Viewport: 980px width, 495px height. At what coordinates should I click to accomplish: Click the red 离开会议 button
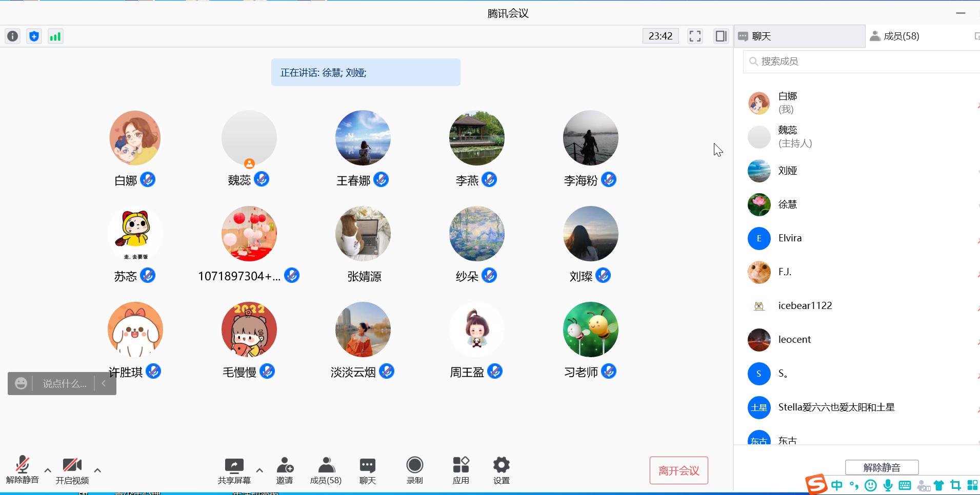coord(678,470)
